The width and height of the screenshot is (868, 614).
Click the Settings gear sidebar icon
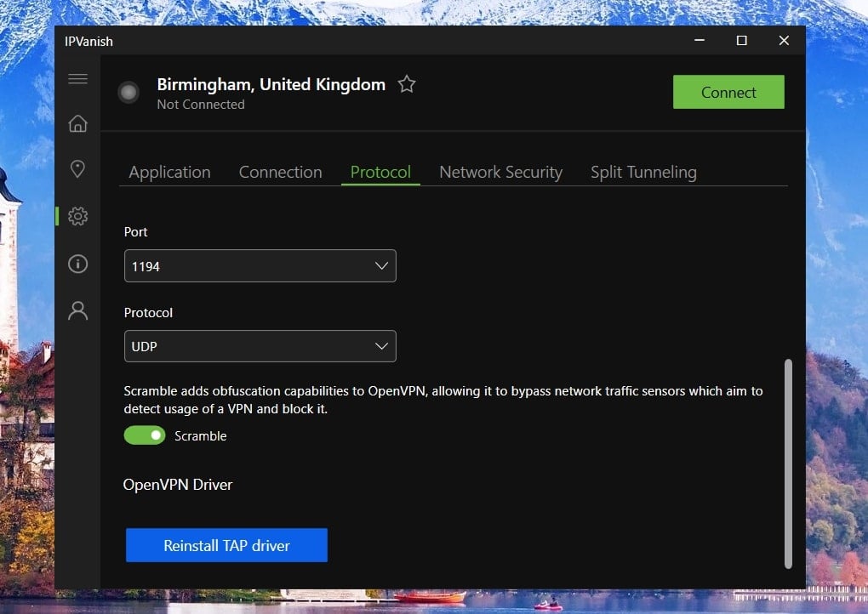click(x=77, y=216)
